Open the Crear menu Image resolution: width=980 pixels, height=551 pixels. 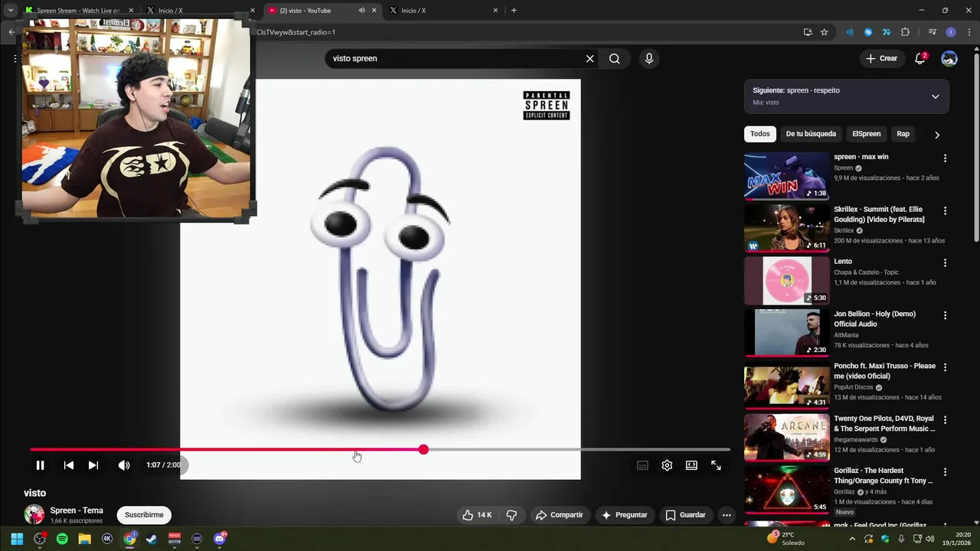click(x=881, y=59)
